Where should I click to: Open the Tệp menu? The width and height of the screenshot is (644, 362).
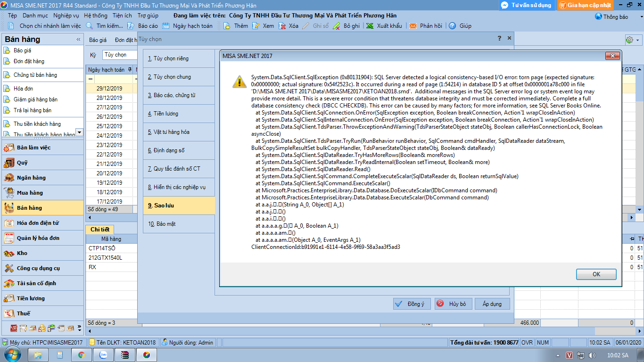12,16
